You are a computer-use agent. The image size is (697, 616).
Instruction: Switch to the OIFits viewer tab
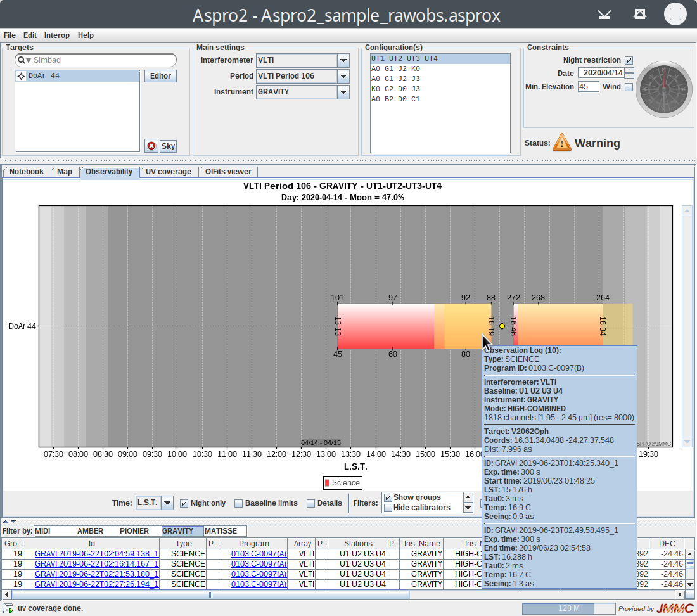[228, 172]
